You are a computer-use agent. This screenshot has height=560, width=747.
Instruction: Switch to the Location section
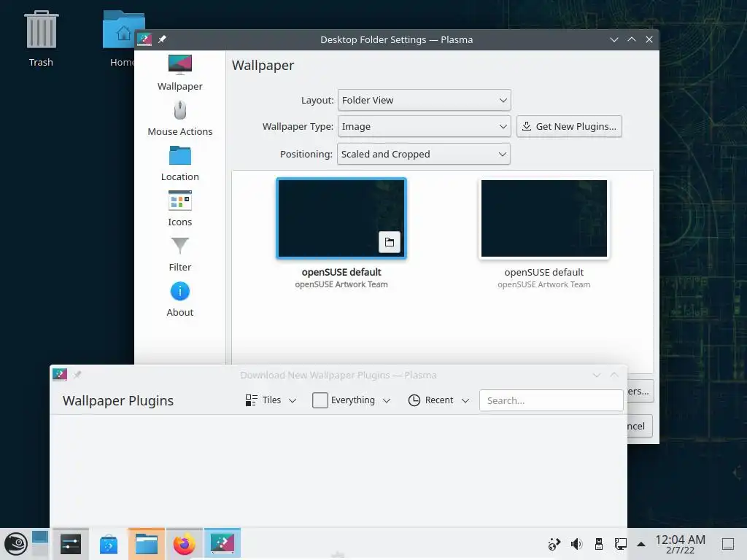pos(179,163)
